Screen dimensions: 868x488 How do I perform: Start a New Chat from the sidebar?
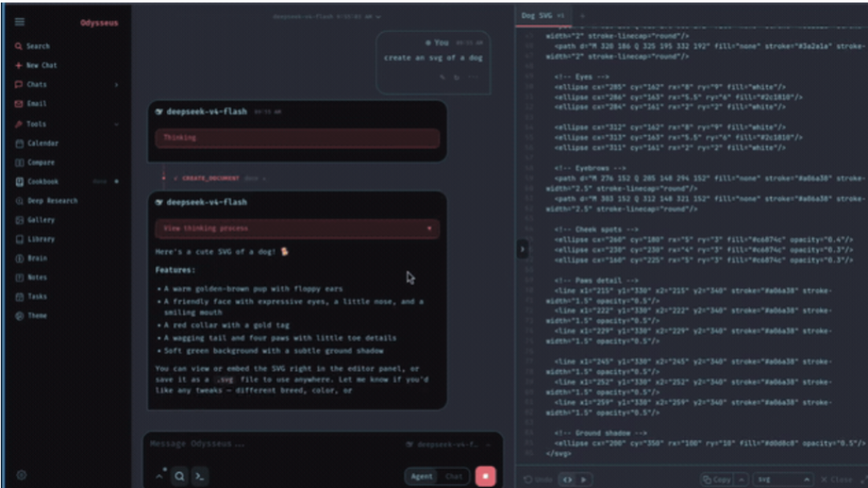point(36,65)
